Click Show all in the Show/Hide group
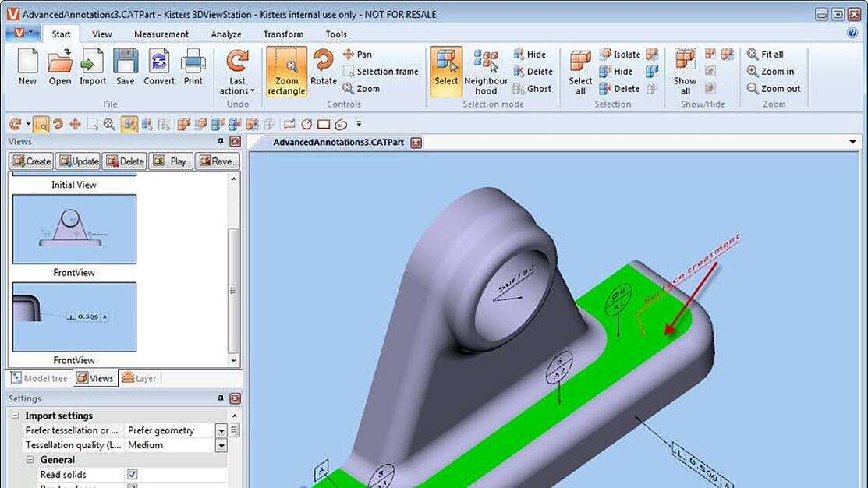868x488 pixels. pyautogui.click(x=685, y=72)
